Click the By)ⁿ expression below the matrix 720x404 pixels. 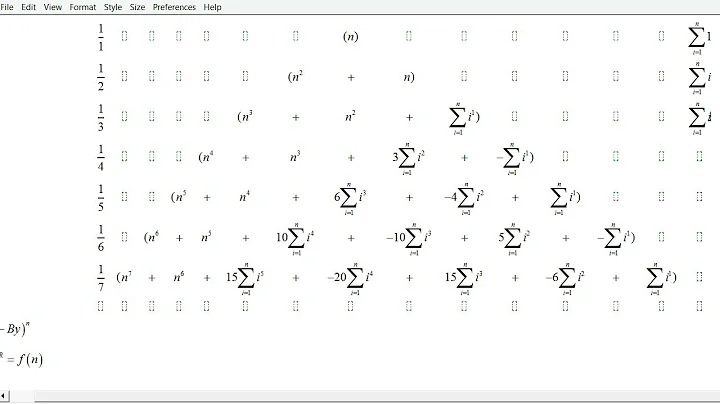point(17,329)
